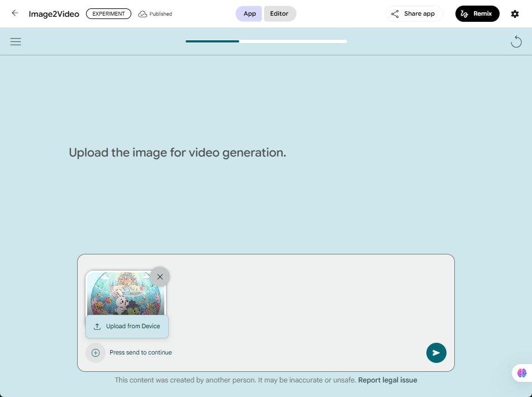The height and width of the screenshot is (397, 532).
Task: Click the EXPERIMENT badge
Action: 108,13
